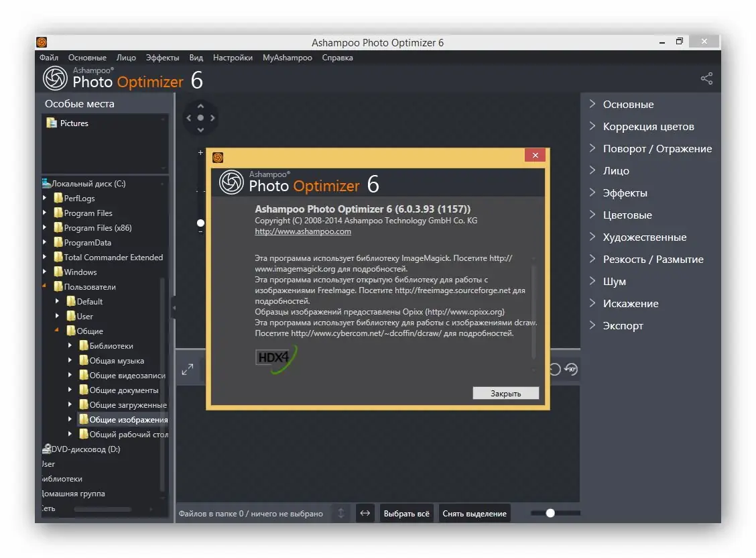Click the Выбрать всё button
The height and width of the screenshot is (558, 756).
(x=406, y=513)
